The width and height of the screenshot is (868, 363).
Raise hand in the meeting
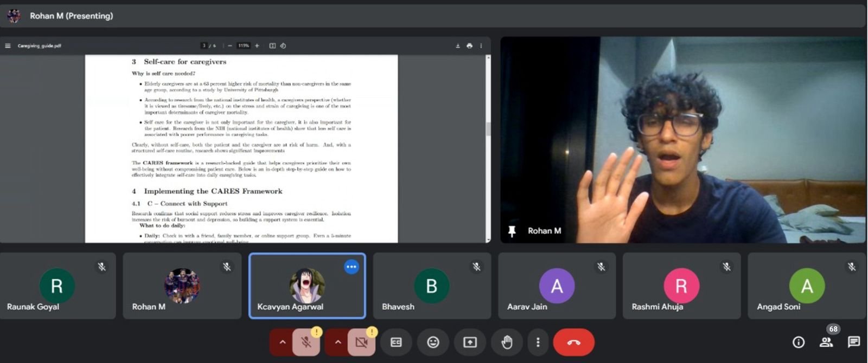pyautogui.click(x=507, y=342)
